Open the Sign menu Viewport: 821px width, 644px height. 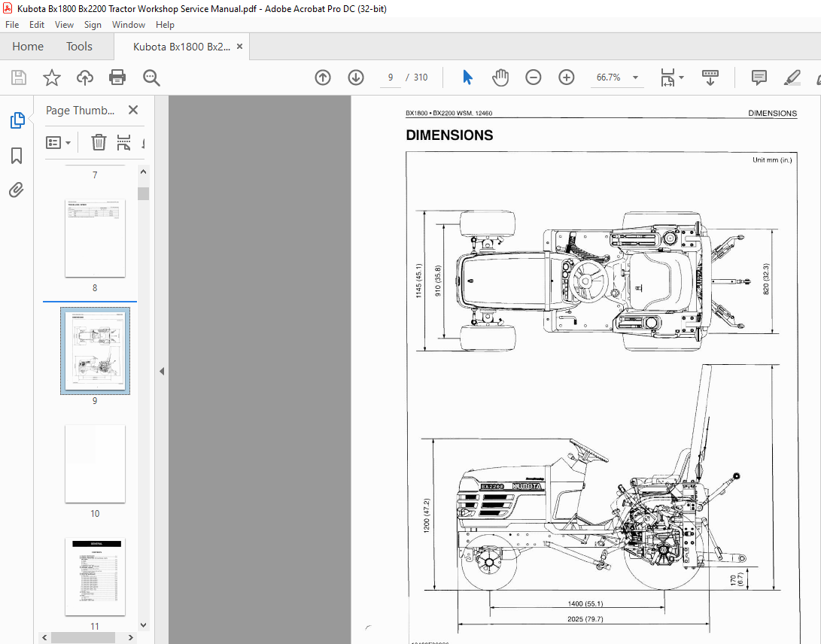(93, 25)
